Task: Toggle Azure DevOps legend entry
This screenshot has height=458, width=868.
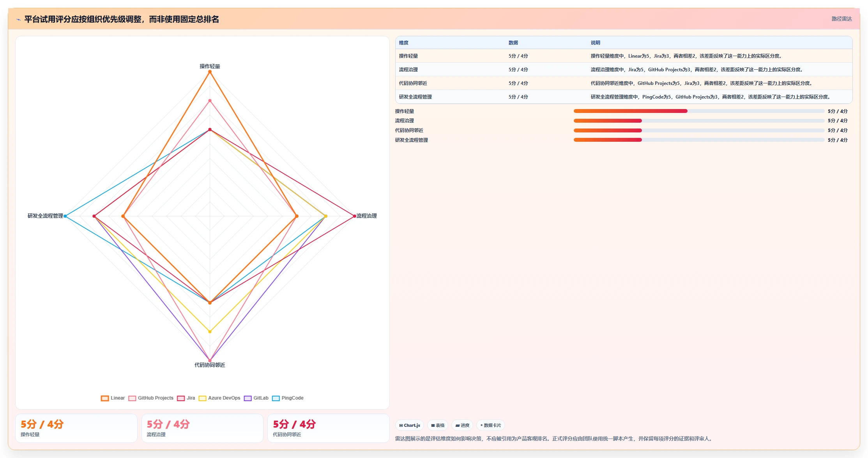Action: pos(220,398)
